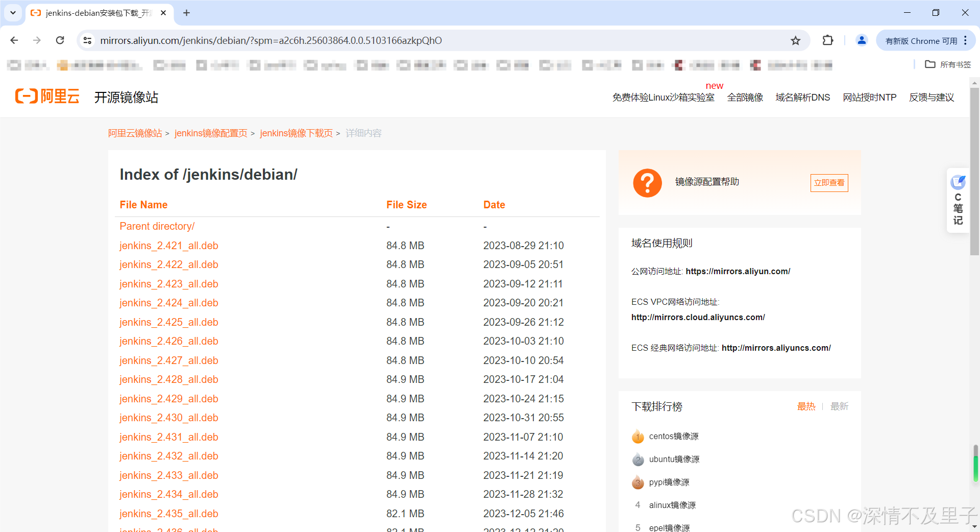Open the Chrome three-dot menu
The height and width of the screenshot is (532, 980).
point(965,40)
